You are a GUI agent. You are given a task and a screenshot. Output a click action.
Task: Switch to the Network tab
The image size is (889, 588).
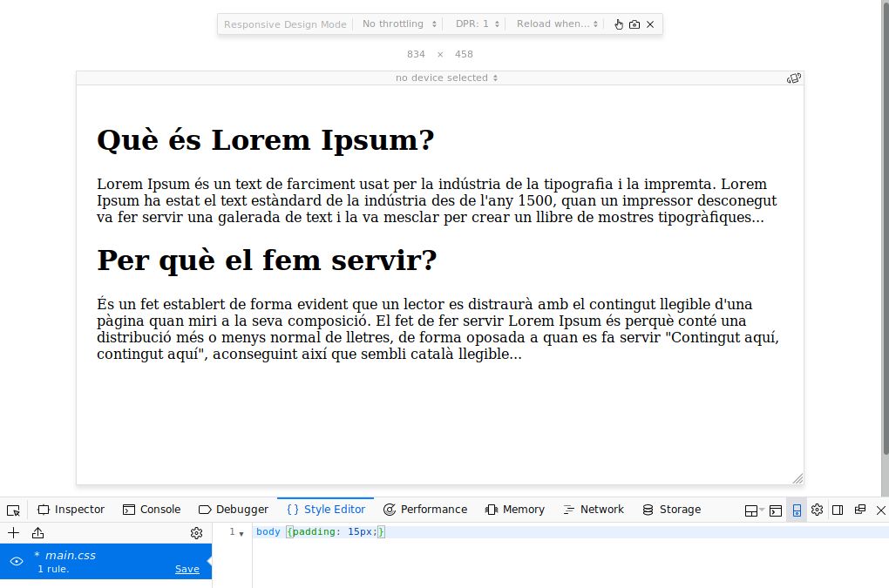[x=594, y=510]
